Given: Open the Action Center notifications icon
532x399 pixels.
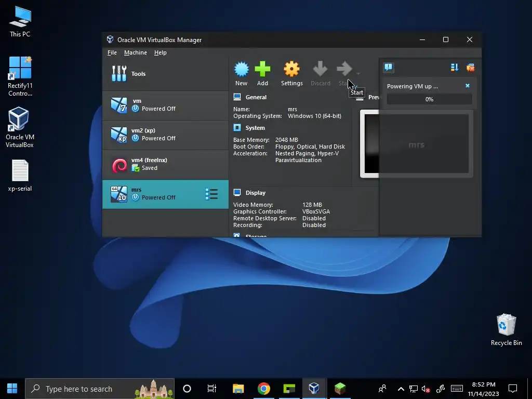Looking at the screenshot, I should point(513,389).
